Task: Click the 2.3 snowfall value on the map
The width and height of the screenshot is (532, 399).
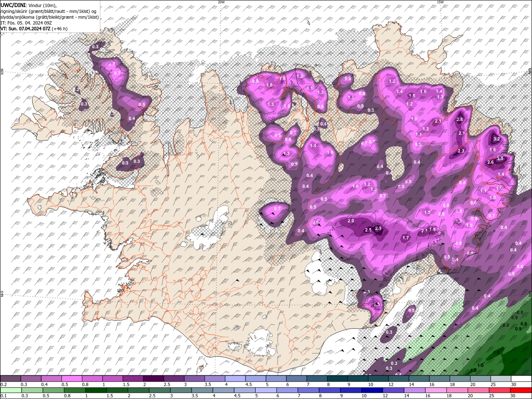Action: 461,151
